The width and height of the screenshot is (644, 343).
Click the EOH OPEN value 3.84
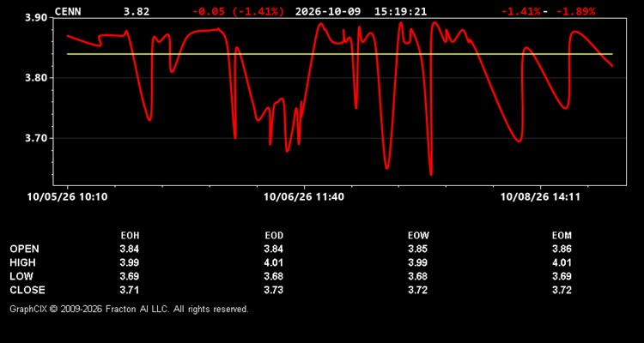[x=130, y=249]
